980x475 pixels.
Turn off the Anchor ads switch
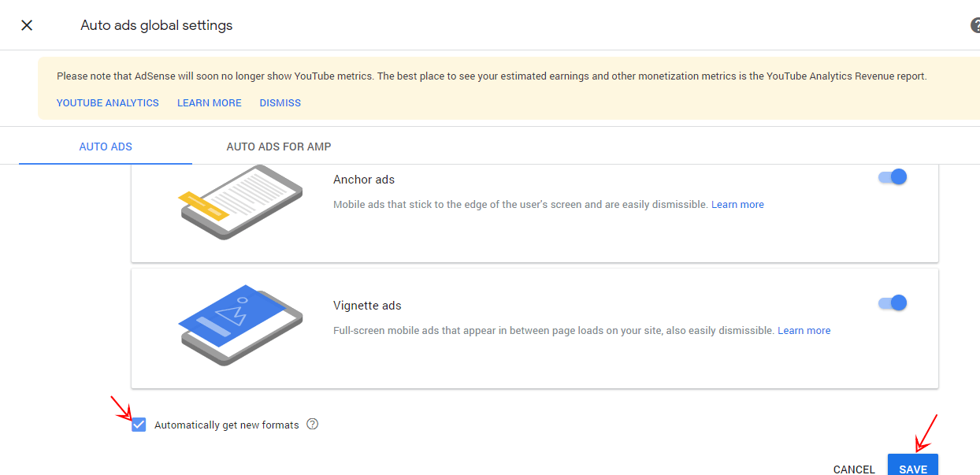[x=893, y=176]
